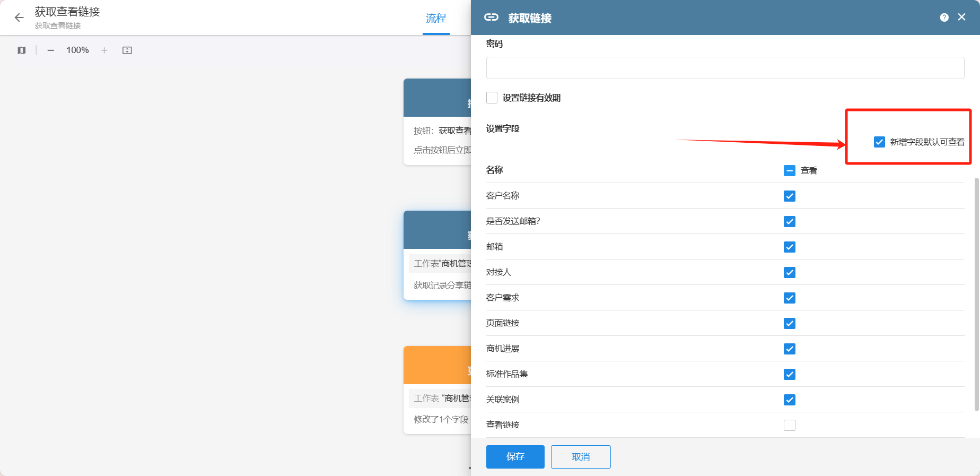Uncheck 查看 for 商机进展 field
Screen dimensions: 980x476
coord(789,349)
